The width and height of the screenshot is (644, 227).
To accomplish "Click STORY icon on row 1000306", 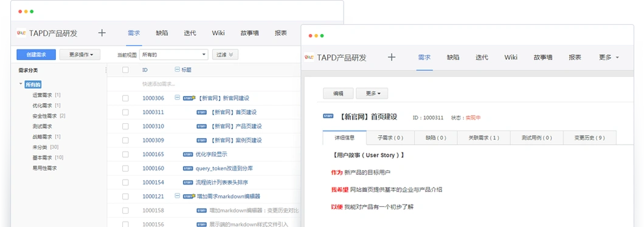I will (189, 98).
